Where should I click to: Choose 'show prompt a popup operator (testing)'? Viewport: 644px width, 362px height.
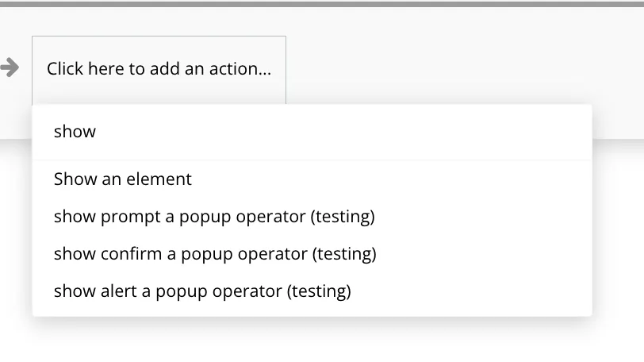214,217
